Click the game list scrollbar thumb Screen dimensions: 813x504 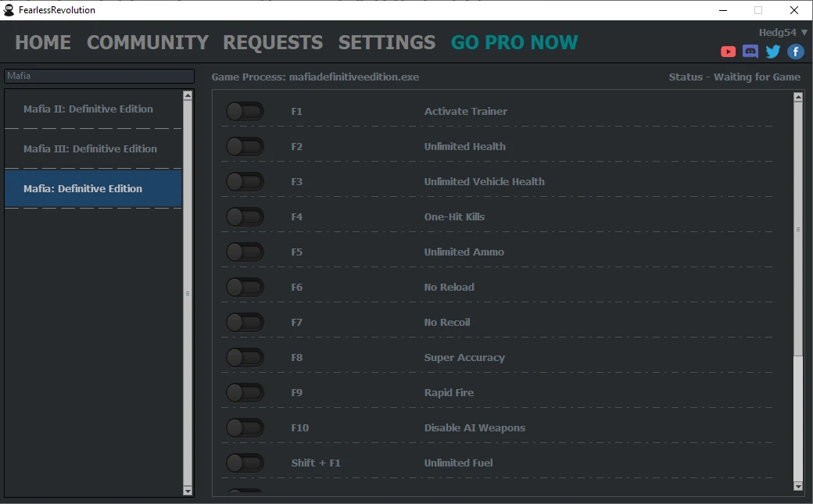(x=188, y=293)
